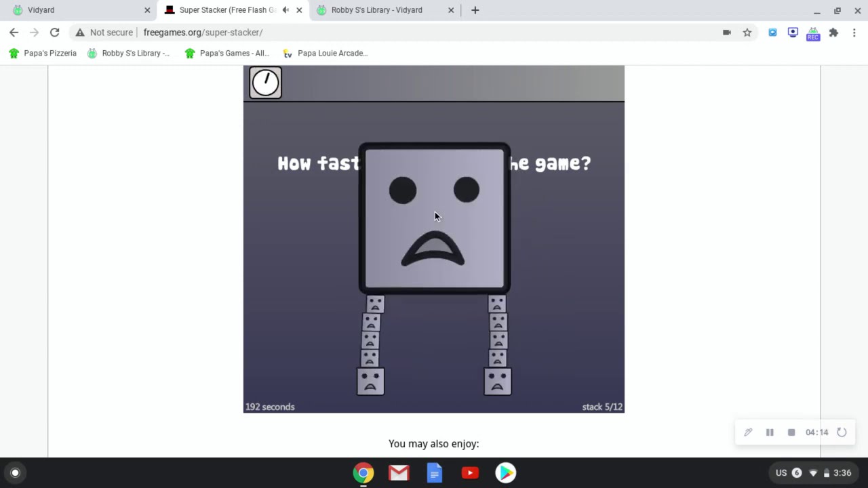The width and height of the screenshot is (868, 488).
Task: Click the bottom-right sad block in the game
Action: tap(497, 382)
